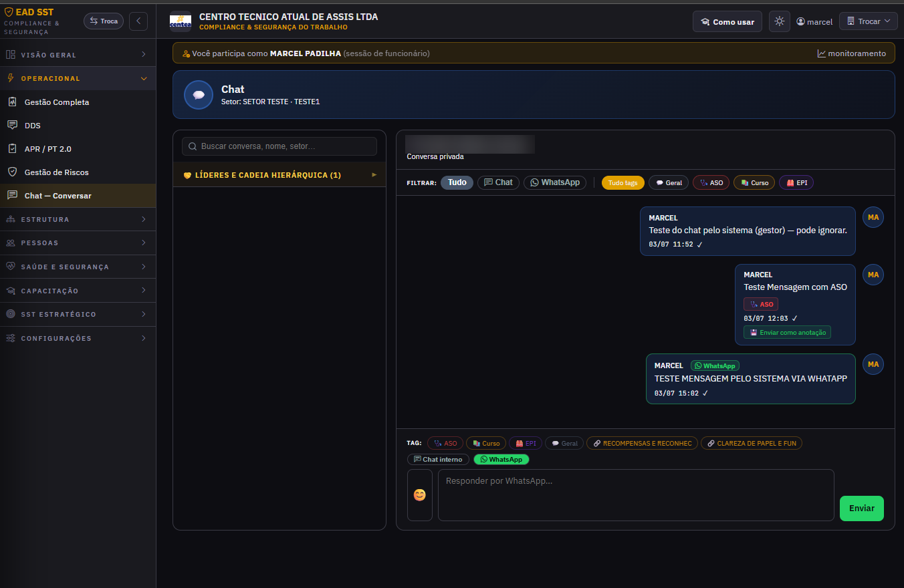904x588 pixels.
Task: Expand the Visão Geral section
Action: (x=78, y=55)
